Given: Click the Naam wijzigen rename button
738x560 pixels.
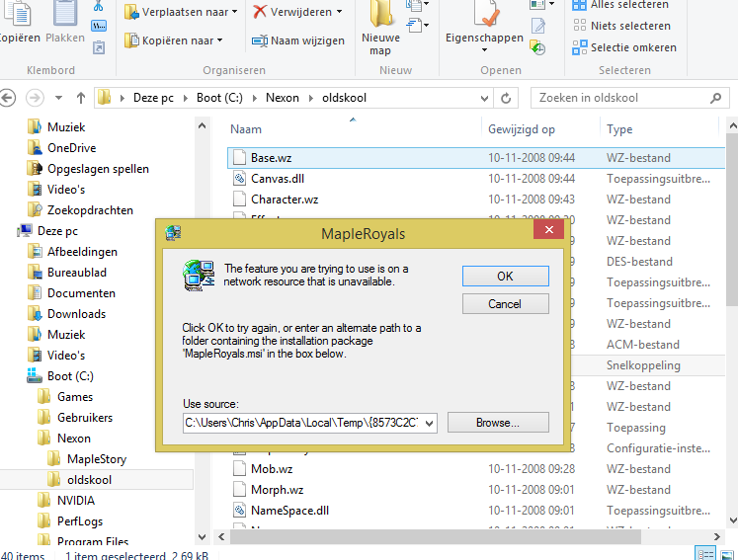Looking at the screenshot, I should [x=297, y=40].
